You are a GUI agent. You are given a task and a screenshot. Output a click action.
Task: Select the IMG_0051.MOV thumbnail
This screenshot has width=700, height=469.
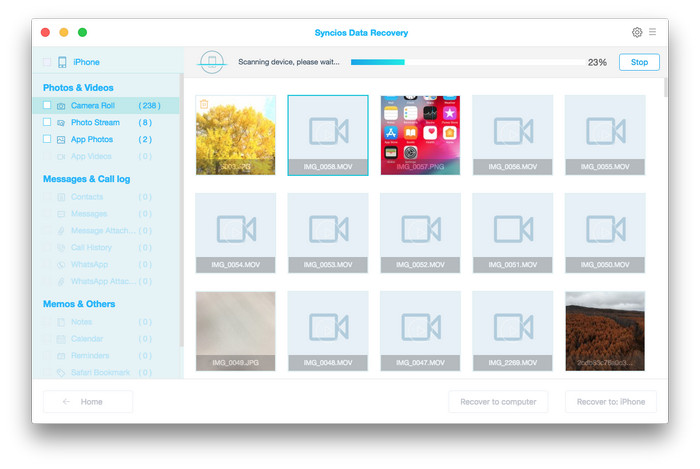click(512, 233)
